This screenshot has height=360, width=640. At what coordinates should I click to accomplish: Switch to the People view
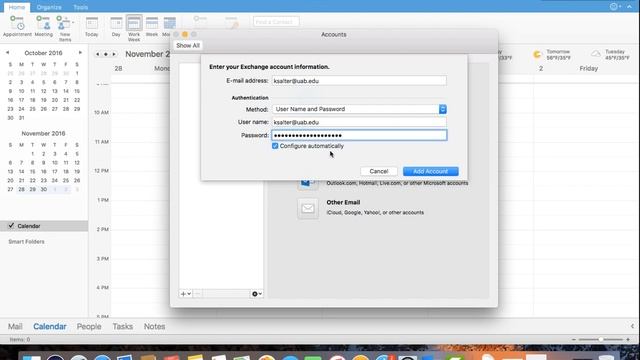click(89, 327)
